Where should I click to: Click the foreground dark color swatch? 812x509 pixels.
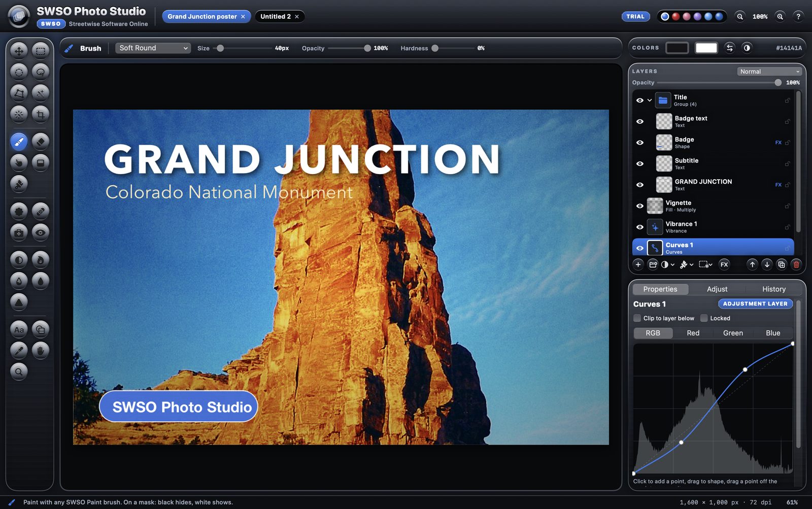click(x=677, y=48)
